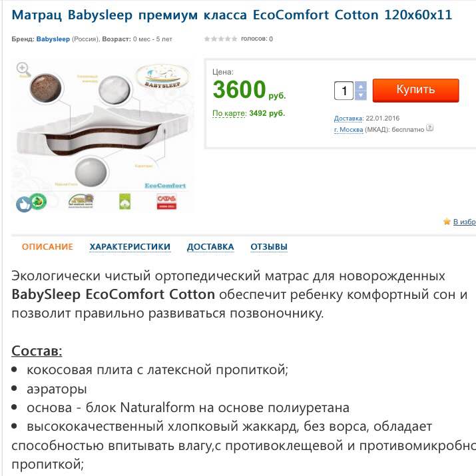
Task: Decrease quantity with the down arrow
Action: coord(361,95)
